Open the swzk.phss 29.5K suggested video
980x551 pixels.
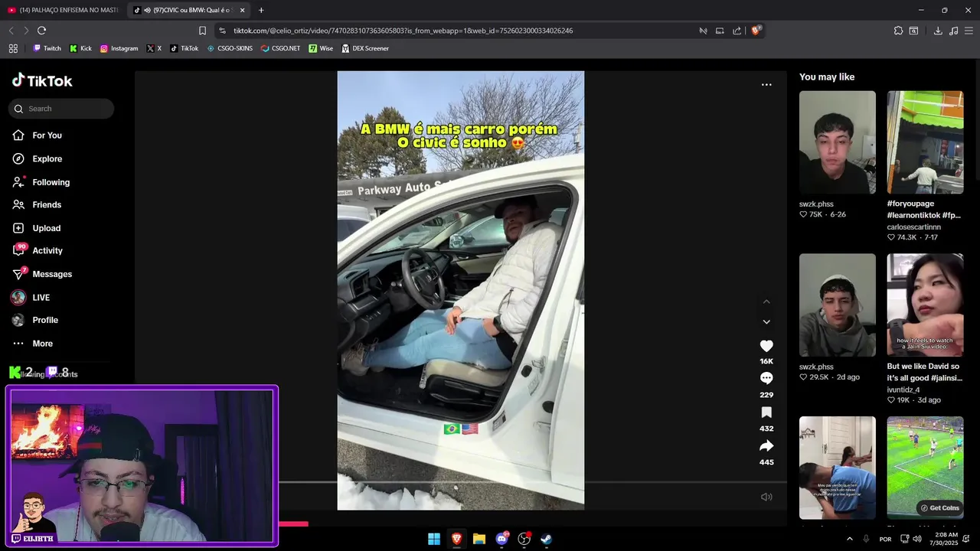837,305
